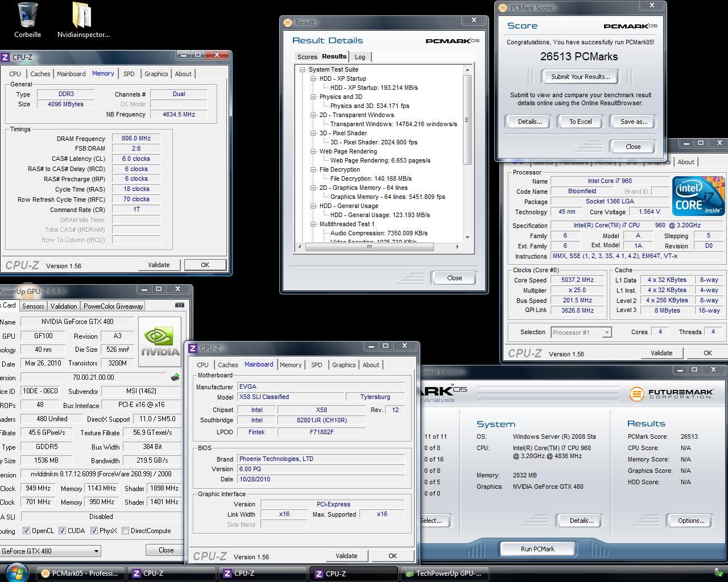Toggle the PhysX checkbox in GPU-Z

(94, 531)
